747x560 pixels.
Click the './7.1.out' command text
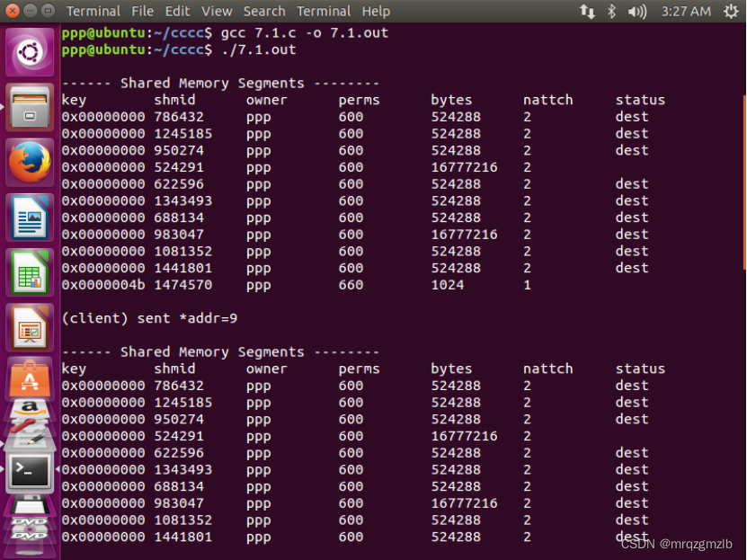(x=259, y=49)
